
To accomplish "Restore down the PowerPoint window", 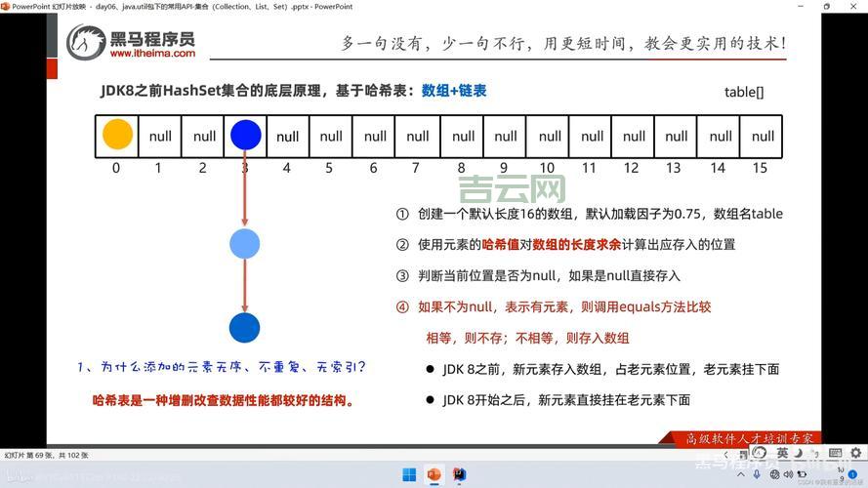I will 826,7.
